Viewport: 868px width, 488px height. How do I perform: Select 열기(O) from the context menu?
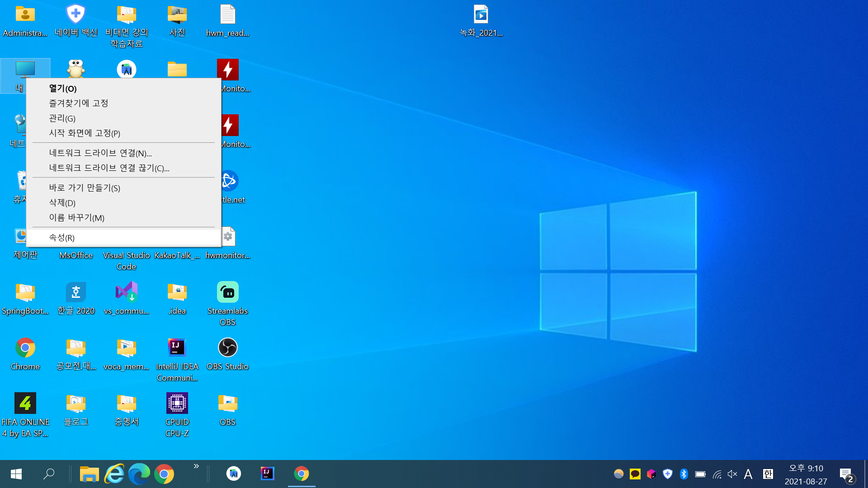(x=63, y=89)
